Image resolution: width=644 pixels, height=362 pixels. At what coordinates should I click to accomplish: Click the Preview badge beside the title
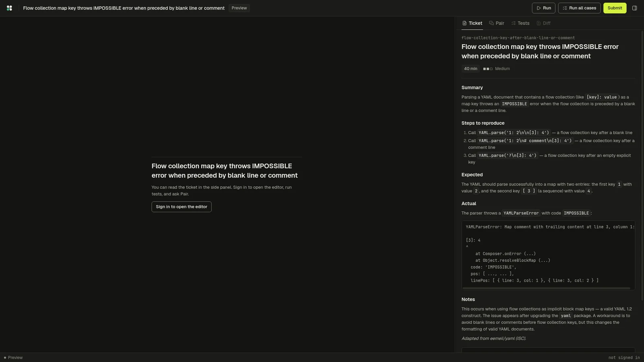pos(239,8)
